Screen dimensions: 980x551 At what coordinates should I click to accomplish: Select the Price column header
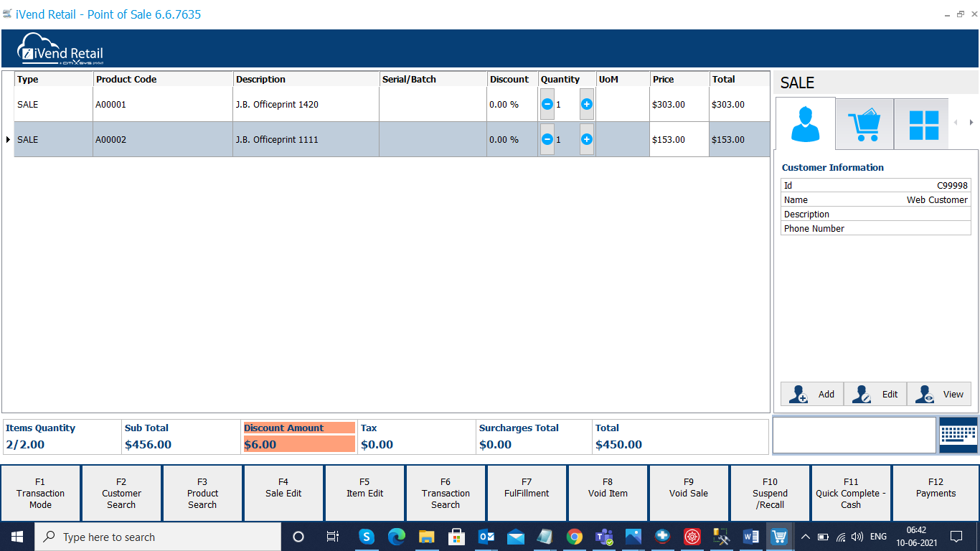point(679,79)
